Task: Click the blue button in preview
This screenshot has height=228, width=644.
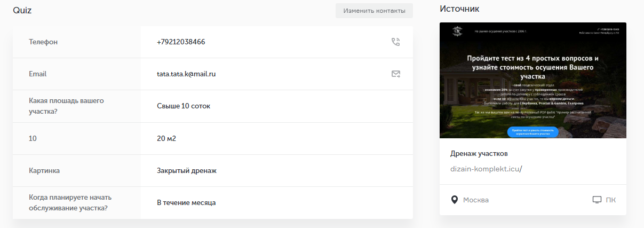Action: click(532, 132)
